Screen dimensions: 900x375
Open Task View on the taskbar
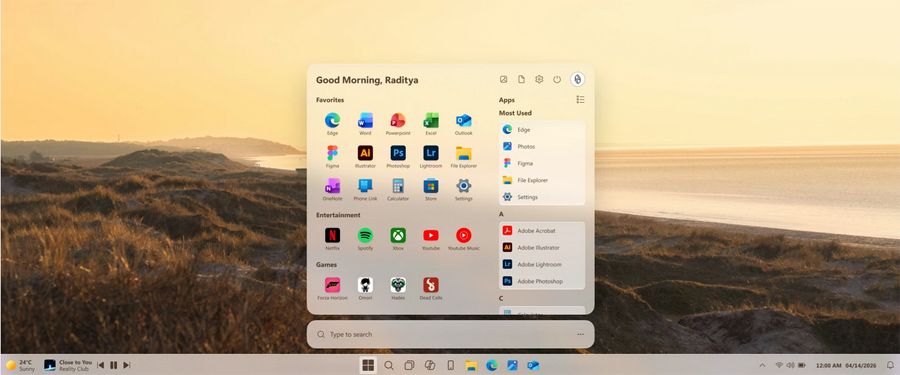(x=409, y=365)
